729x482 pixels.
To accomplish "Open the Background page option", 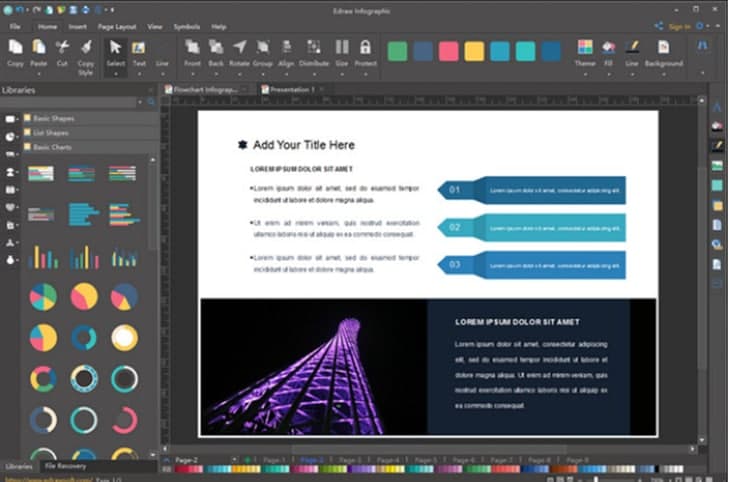I will pos(663,47).
